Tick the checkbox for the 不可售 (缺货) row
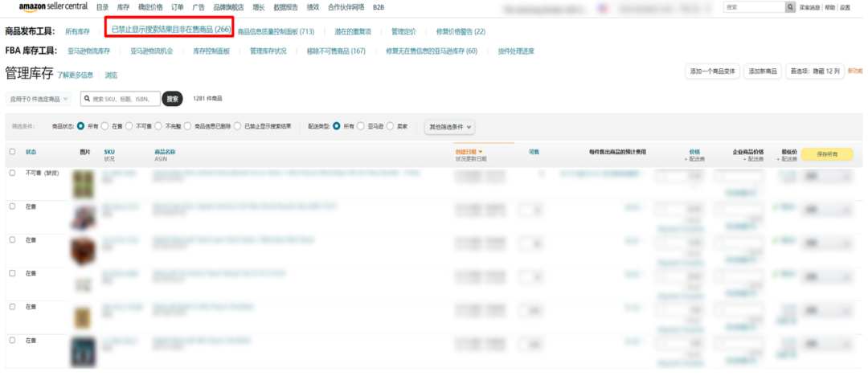 click(x=13, y=174)
